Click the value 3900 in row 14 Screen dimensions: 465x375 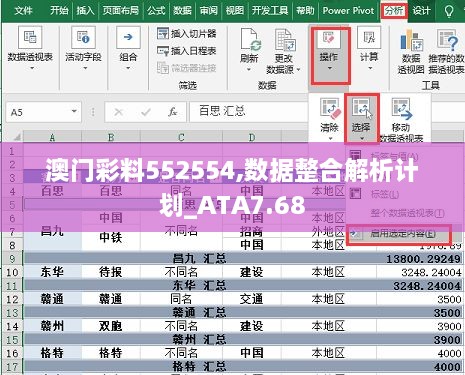[x=449, y=326]
